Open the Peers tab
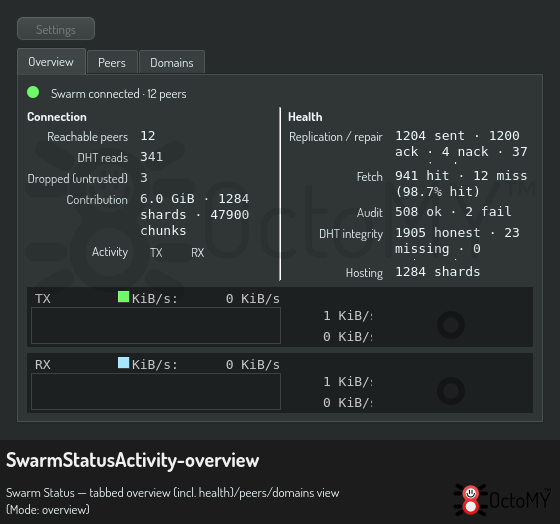 coord(112,63)
